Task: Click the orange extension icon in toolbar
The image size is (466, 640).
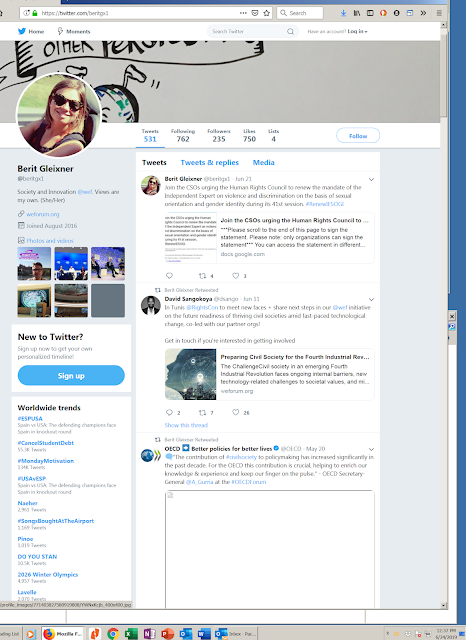Action: point(383,13)
